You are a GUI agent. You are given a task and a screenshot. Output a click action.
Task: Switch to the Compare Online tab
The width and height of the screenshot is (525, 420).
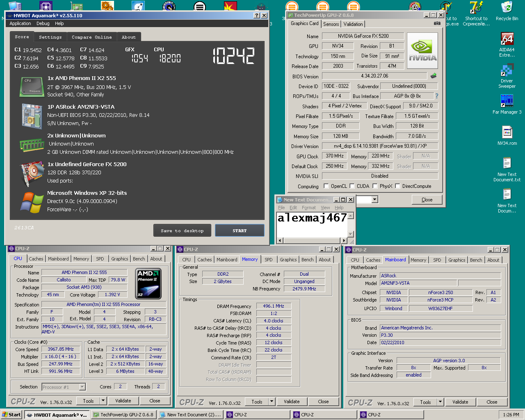[x=92, y=37]
